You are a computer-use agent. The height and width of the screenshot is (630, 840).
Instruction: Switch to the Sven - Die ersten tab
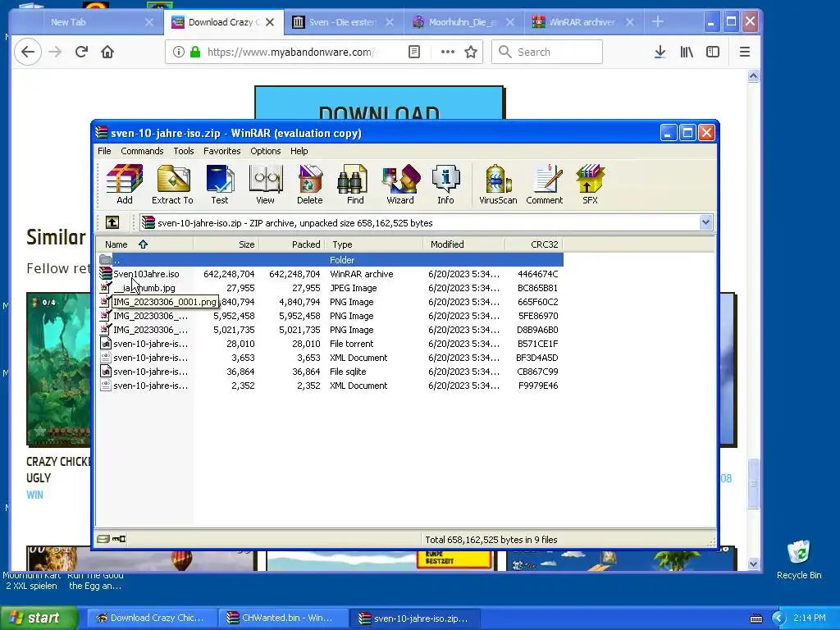point(343,22)
